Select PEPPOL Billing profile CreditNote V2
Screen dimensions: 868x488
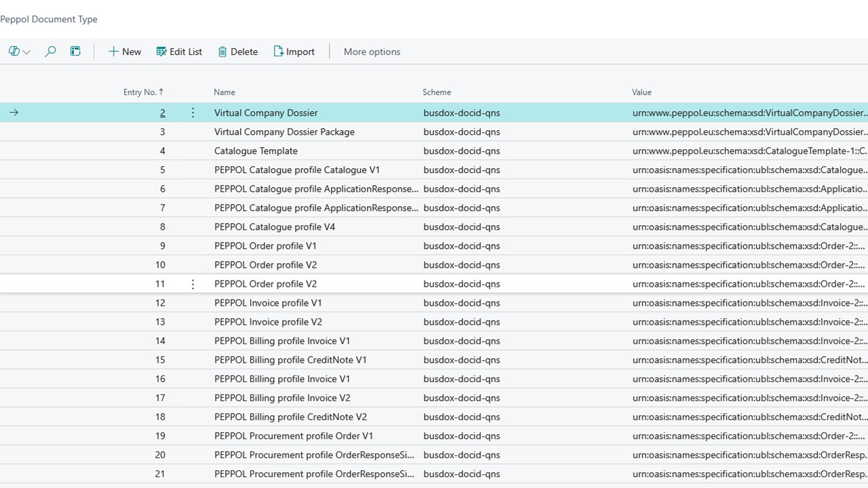(x=290, y=417)
